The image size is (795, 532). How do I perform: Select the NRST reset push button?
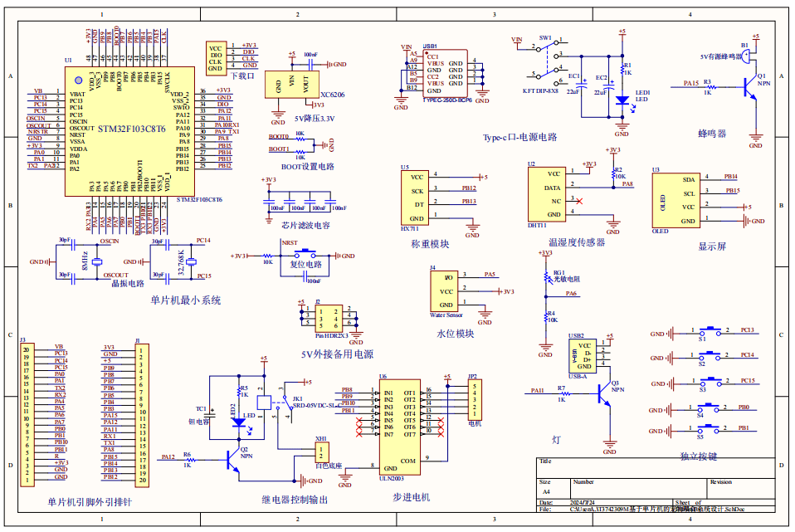[305, 253]
